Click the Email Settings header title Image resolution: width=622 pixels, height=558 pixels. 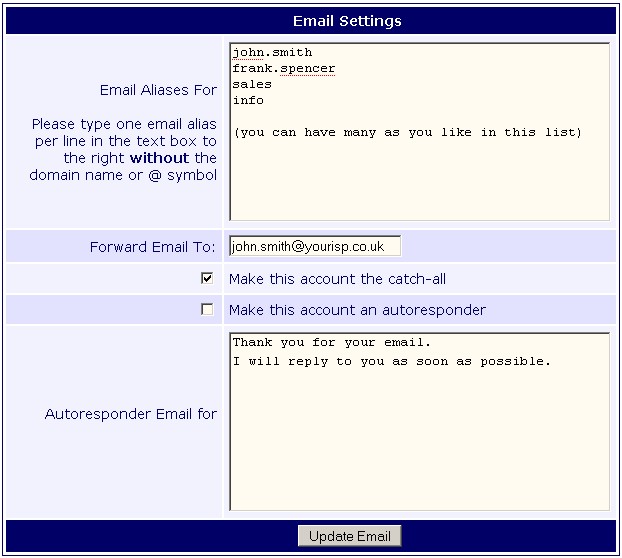[347, 21]
